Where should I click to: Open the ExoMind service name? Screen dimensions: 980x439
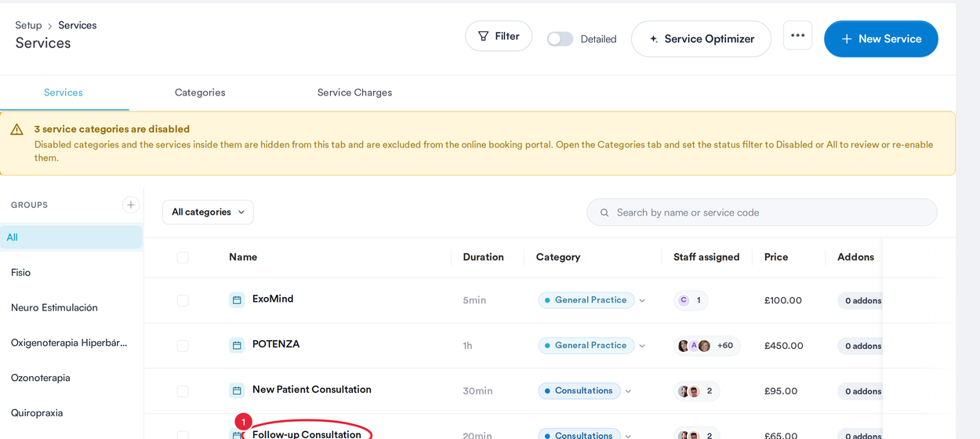(273, 299)
